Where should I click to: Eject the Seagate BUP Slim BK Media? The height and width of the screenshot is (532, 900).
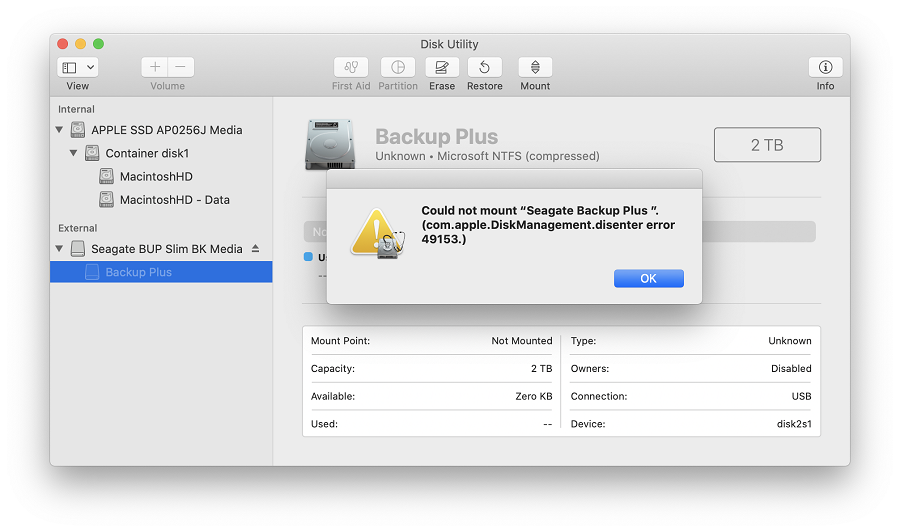pyautogui.click(x=255, y=248)
